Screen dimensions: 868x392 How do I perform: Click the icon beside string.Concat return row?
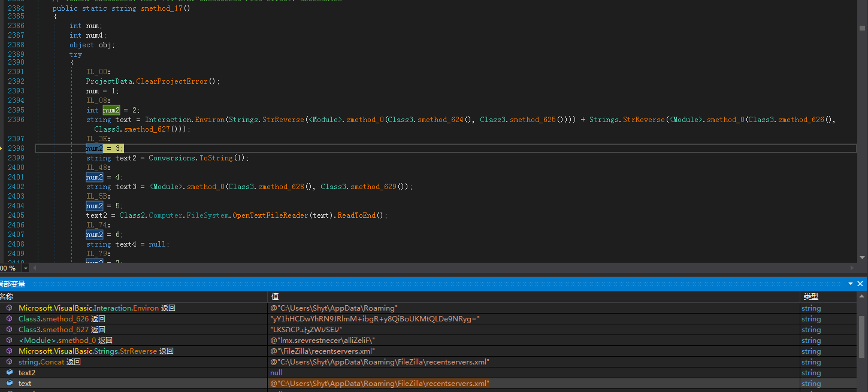9,362
